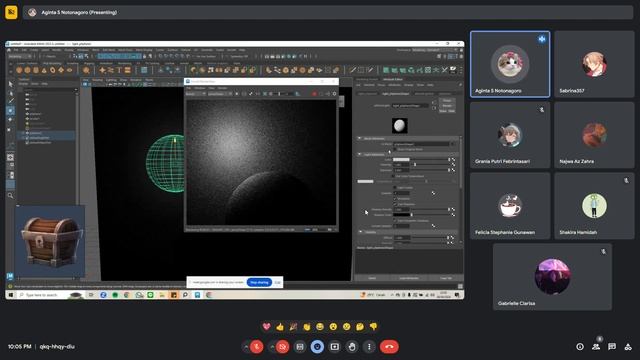Open the Windows Start menu
The height and width of the screenshot is (360, 640).
tap(11, 295)
